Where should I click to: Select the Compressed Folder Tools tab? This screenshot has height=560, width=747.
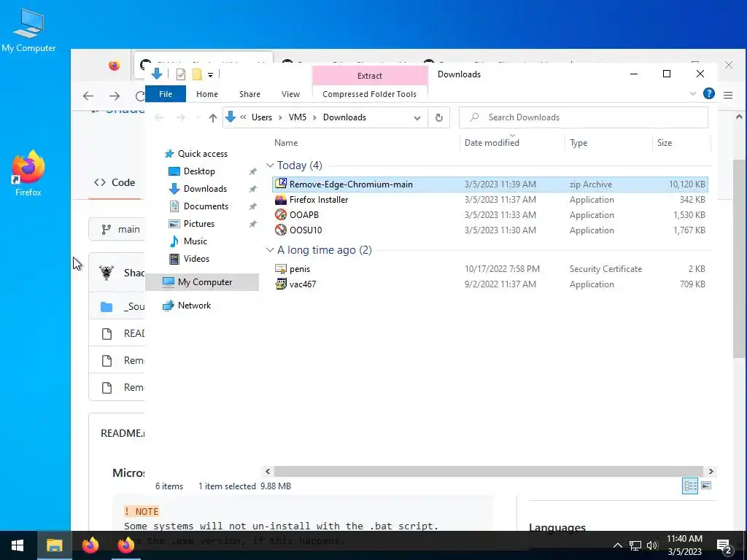pyautogui.click(x=369, y=94)
